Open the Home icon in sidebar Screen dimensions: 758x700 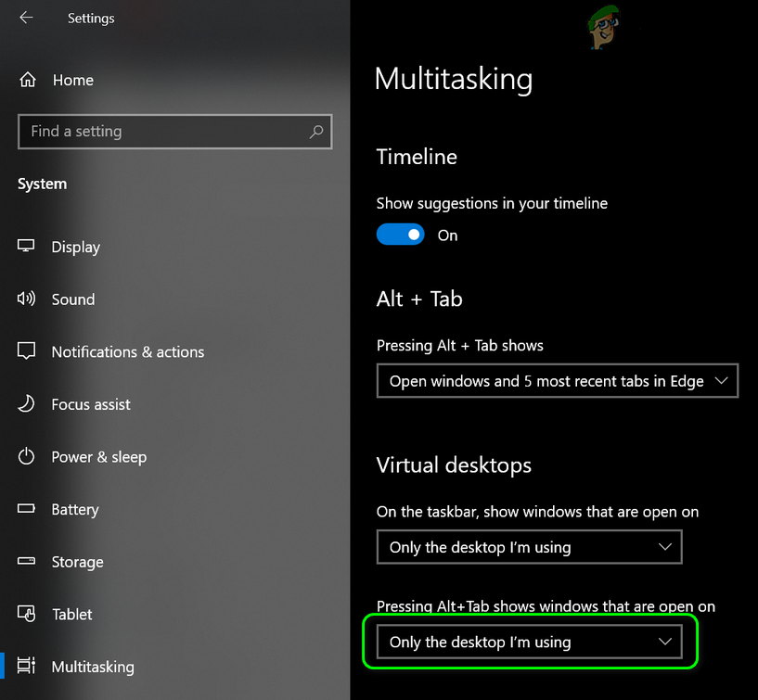click(x=28, y=80)
